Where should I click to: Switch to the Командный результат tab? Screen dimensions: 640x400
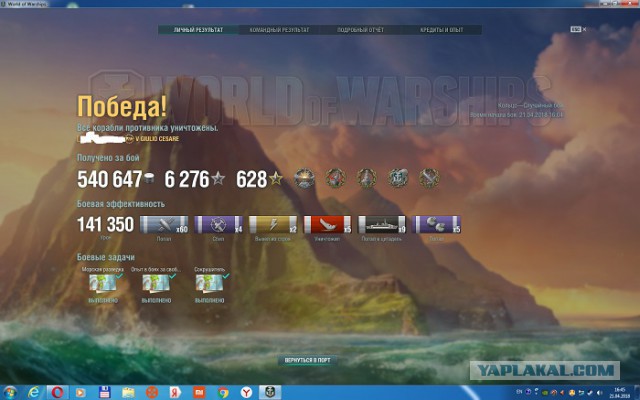[x=279, y=30]
